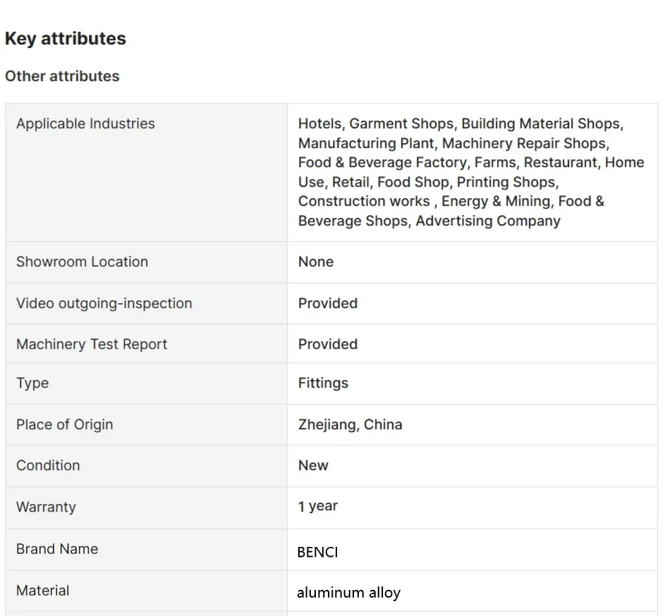Click the Place of Origin label
This screenshot has height=616, width=672.
(64, 424)
